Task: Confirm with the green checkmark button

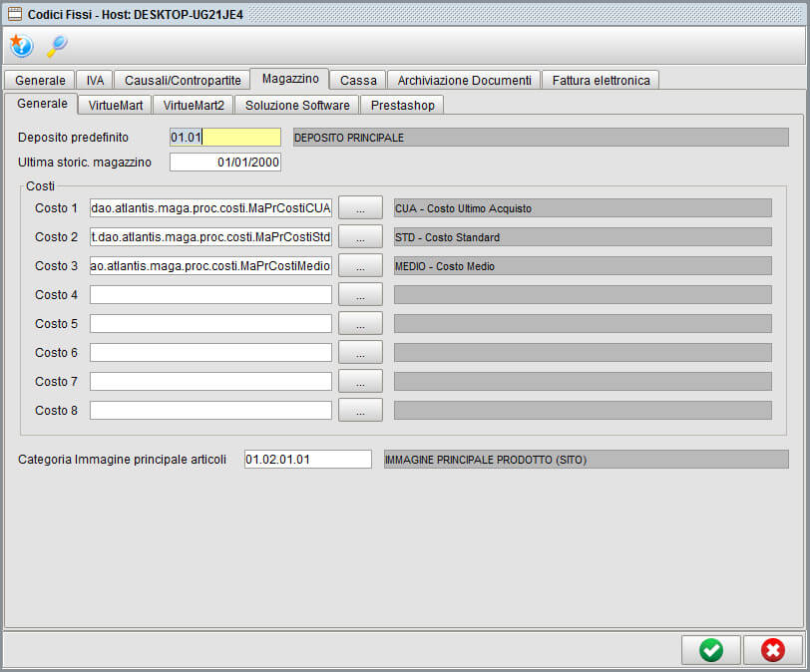Action: tap(711, 650)
